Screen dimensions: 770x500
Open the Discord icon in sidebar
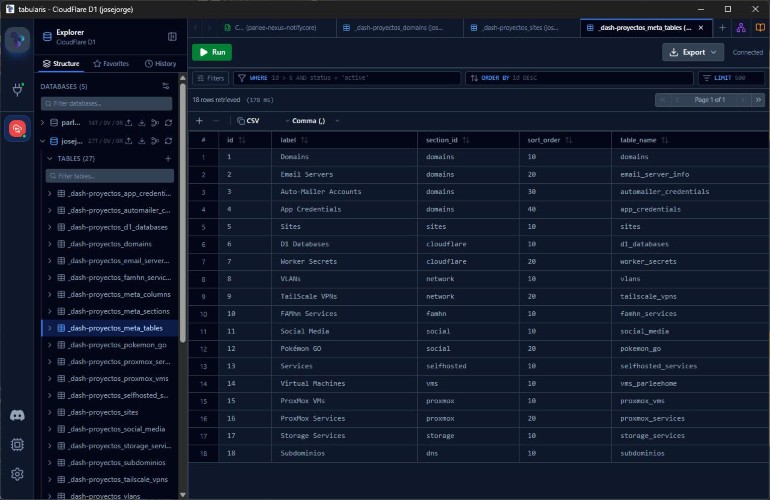click(x=17, y=415)
